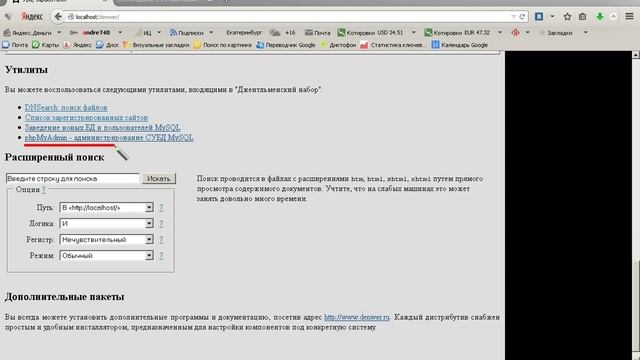Click the ИЦ toolbar item

pyautogui.click(x=143, y=33)
